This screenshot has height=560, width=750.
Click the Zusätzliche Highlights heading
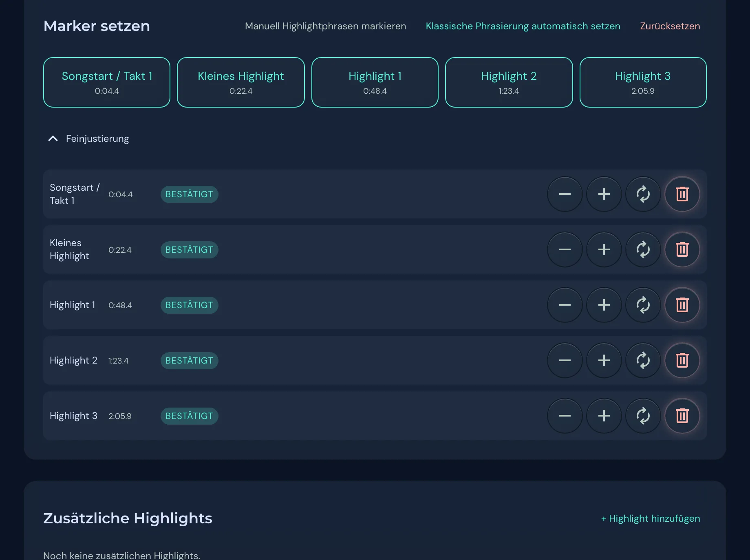128,518
